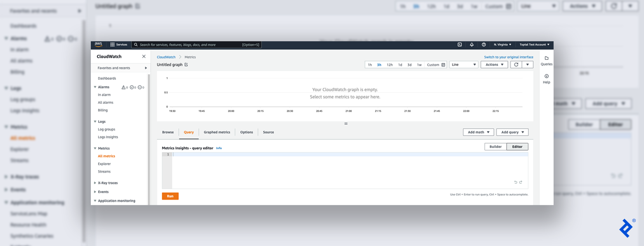Click the AWS logo home icon

pos(98,45)
